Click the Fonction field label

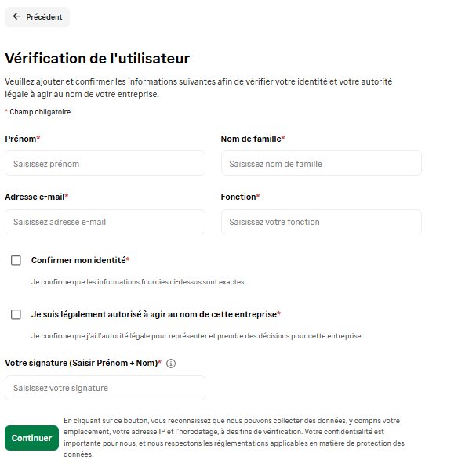[x=240, y=197]
